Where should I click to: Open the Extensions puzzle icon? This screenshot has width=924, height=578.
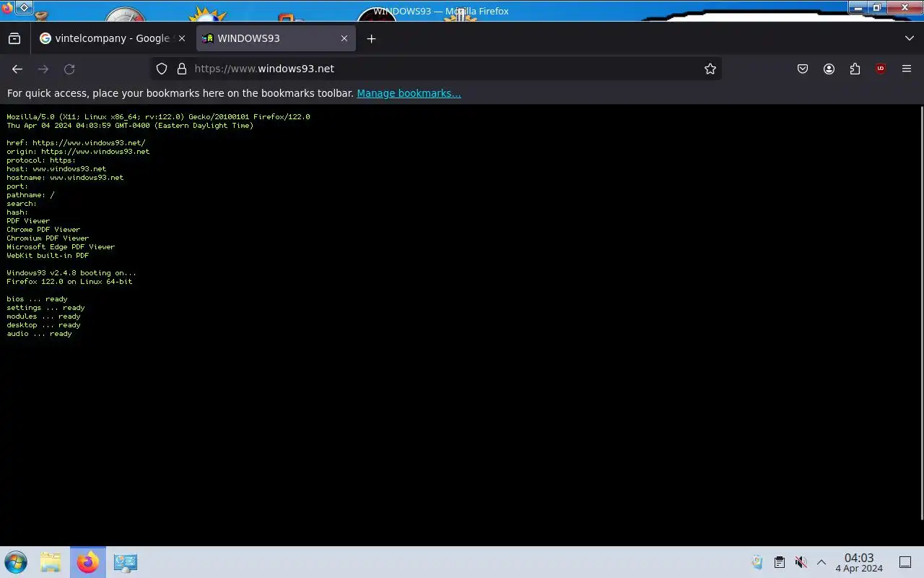coord(855,69)
